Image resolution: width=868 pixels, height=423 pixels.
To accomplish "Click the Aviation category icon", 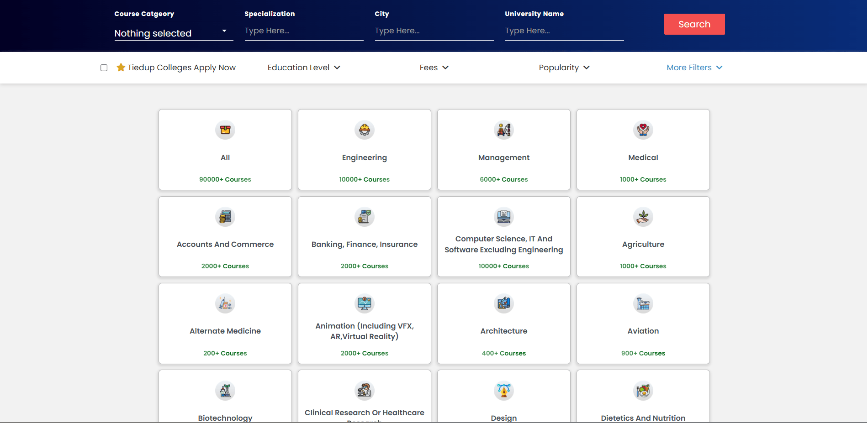I will point(643,303).
